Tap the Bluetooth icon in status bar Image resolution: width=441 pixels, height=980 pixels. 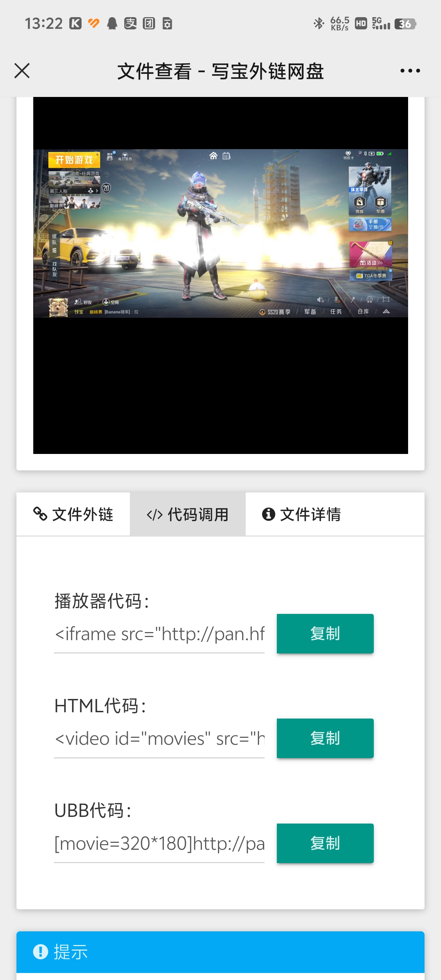click(x=319, y=23)
